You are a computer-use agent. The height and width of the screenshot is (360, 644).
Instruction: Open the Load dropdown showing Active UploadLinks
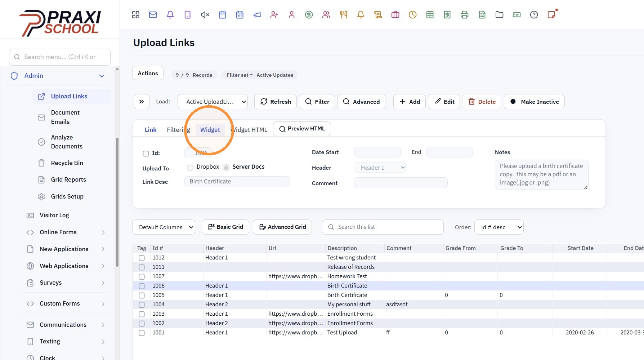point(213,102)
